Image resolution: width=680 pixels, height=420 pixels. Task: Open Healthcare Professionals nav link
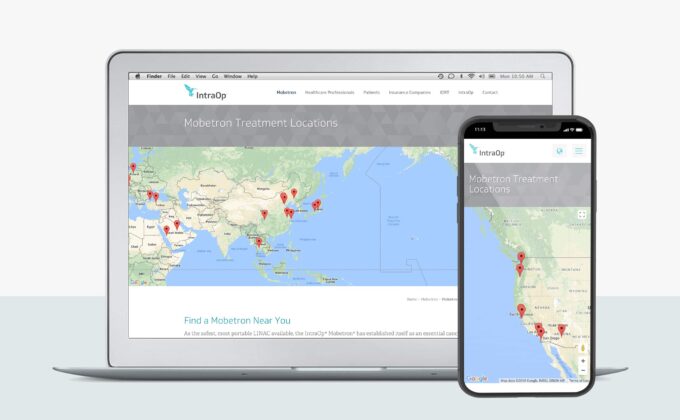[x=330, y=92]
